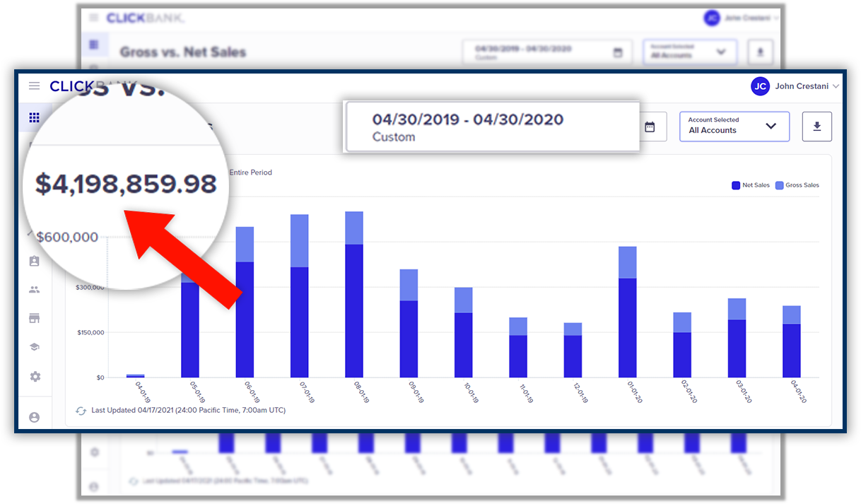Open the storefront sidebar icon
This screenshot has width=861, height=504.
click(x=34, y=318)
